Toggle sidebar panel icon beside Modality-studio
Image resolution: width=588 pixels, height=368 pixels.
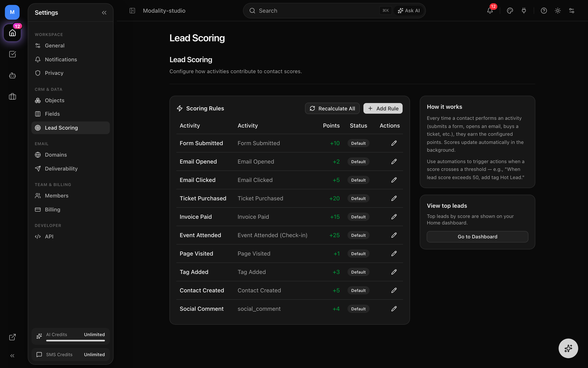132,11
